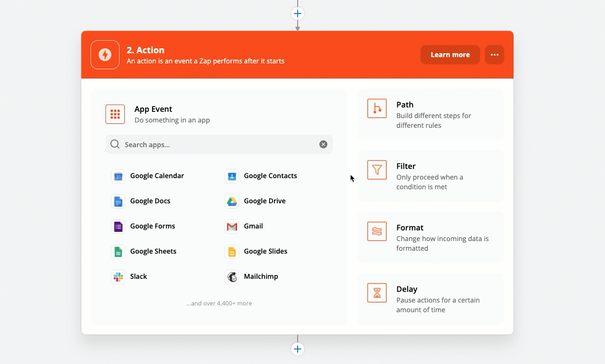Click the Filter funnel icon
The height and width of the screenshot is (364, 605).
(377, 170)
